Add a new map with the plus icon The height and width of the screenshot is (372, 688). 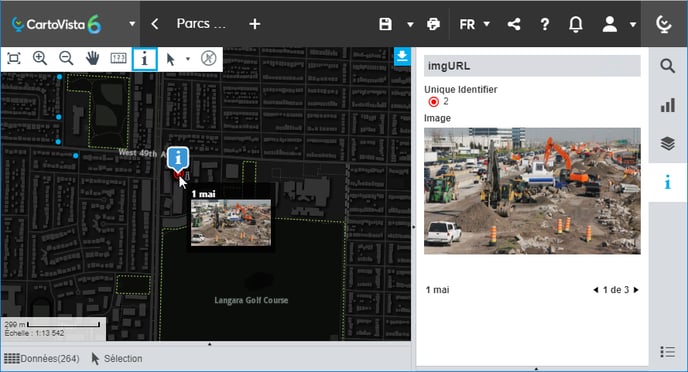pyautogui.click(x=254, y=24)
